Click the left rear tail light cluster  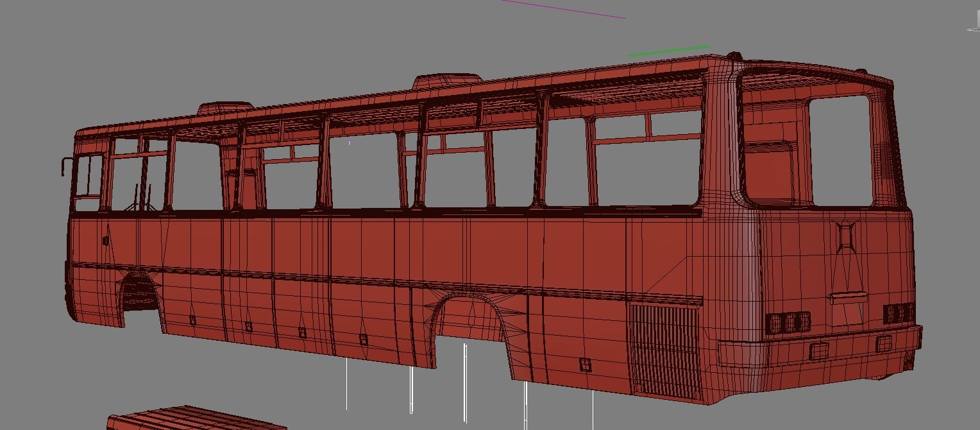788,322
